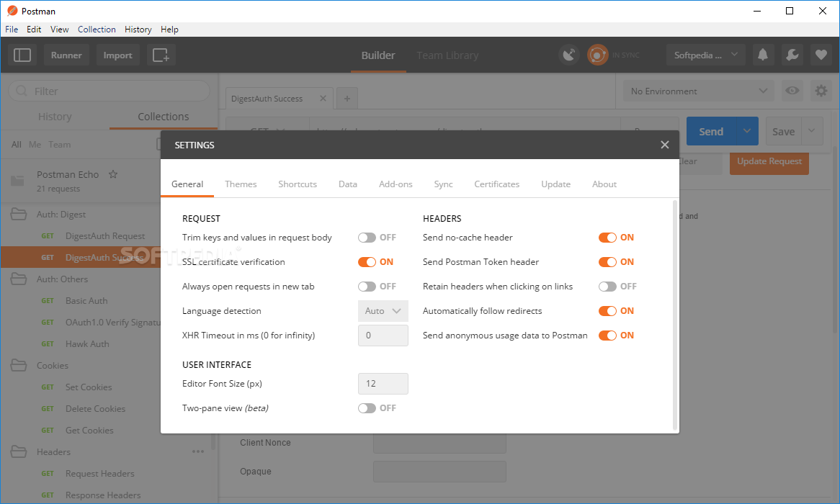840x504 pixels.
Task: Enable Two-pane view beta switch
Action: tap(367, 408)
